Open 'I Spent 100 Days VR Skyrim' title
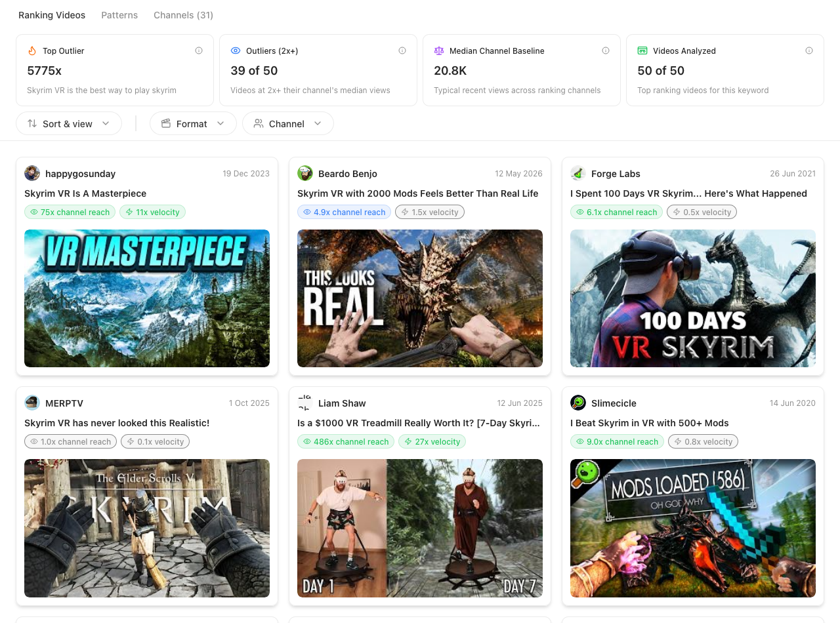The width and height of the screenshot is (840, 623). [x=688, y=193]
